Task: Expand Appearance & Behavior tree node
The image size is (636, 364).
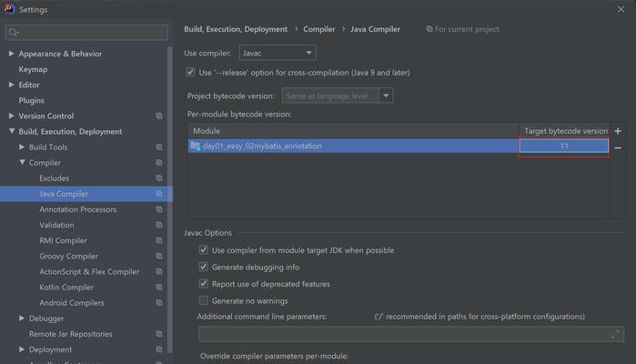Action: tap(11, 54)
